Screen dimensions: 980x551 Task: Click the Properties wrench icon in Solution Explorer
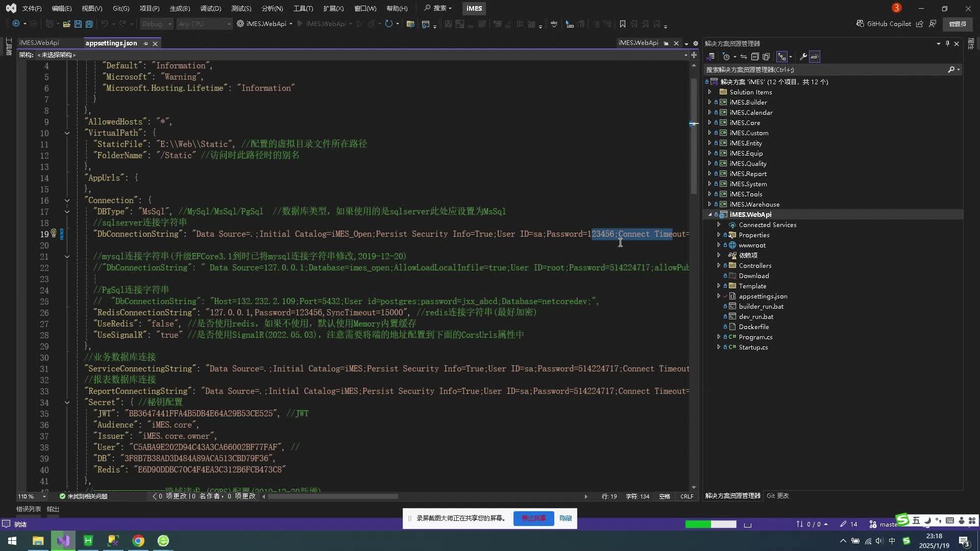click(x=802, y=57)
